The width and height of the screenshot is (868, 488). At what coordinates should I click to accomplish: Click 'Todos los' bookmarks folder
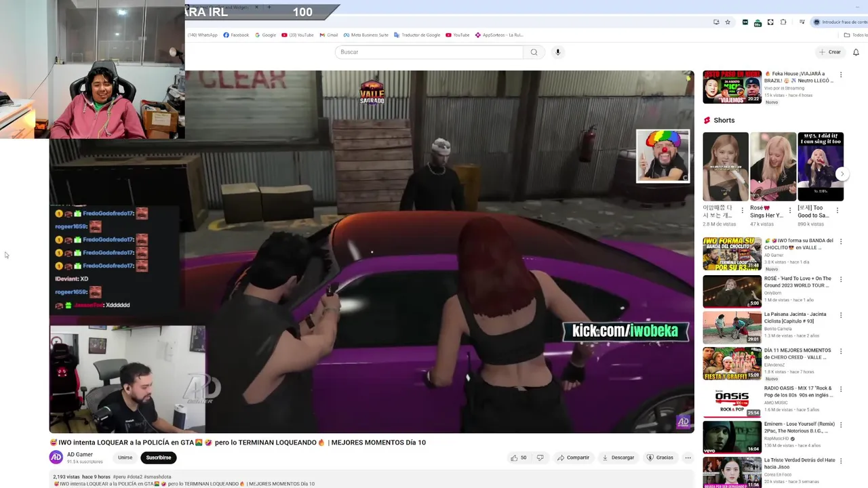click(856, 35)
